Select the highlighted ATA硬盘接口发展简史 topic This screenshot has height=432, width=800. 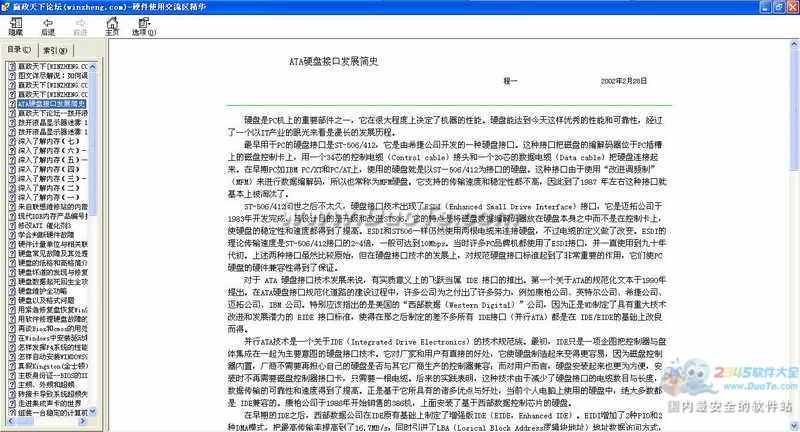52,104
